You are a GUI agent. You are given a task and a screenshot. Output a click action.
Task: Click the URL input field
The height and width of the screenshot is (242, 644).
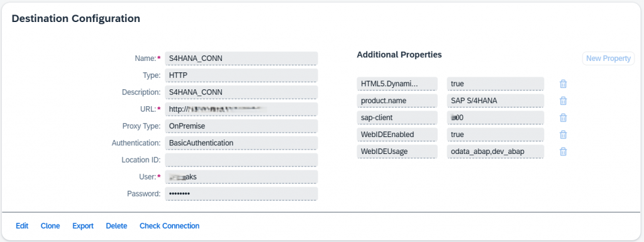pos(241,109)
